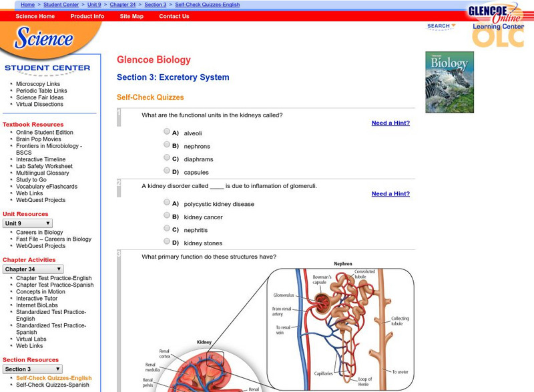
Task: Open WebQuest Projects under Textbook Resources
Action: (x=41, y=200)
